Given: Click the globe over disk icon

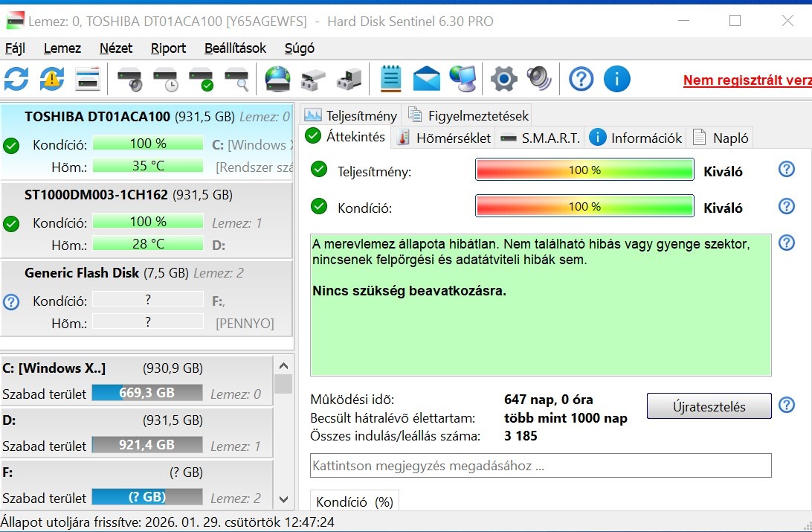Looking at the screenshot, I should coord(278,80).
